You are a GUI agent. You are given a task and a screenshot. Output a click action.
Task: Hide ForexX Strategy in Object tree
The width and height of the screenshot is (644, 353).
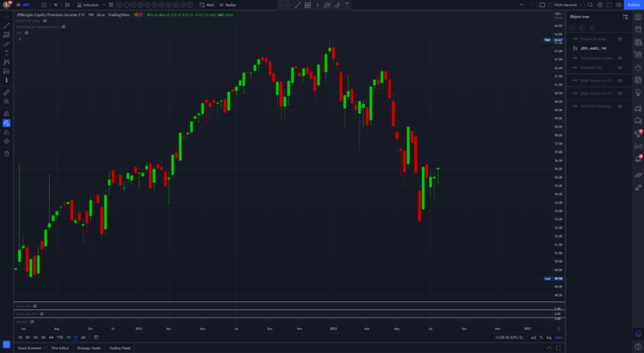621,38
